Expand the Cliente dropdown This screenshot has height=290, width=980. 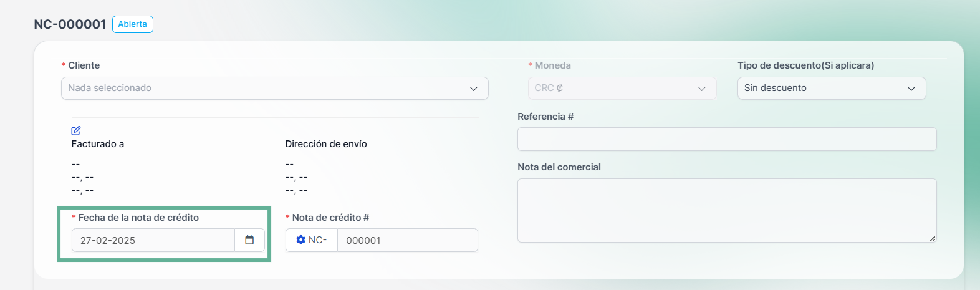275,88
